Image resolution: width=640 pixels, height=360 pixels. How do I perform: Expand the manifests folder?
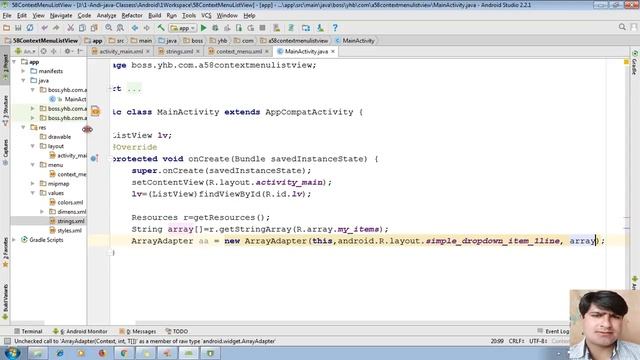(x=23, y=71)
